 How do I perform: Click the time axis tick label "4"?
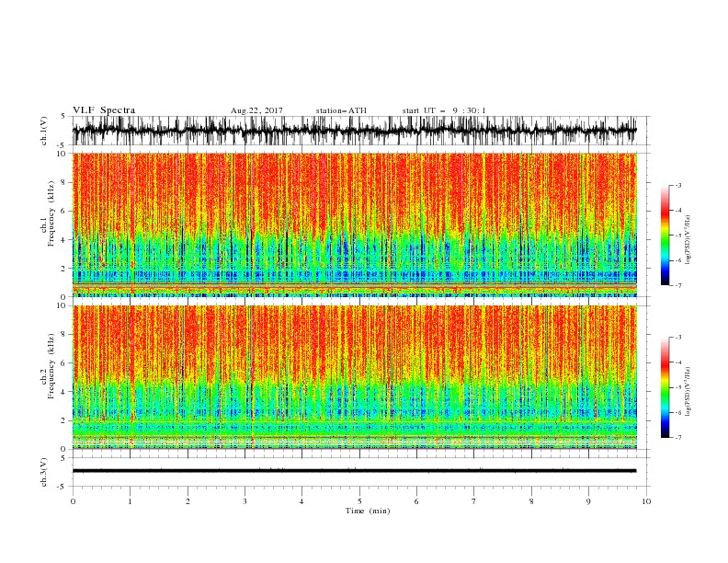pyautogui.click(x=301, y=501)
